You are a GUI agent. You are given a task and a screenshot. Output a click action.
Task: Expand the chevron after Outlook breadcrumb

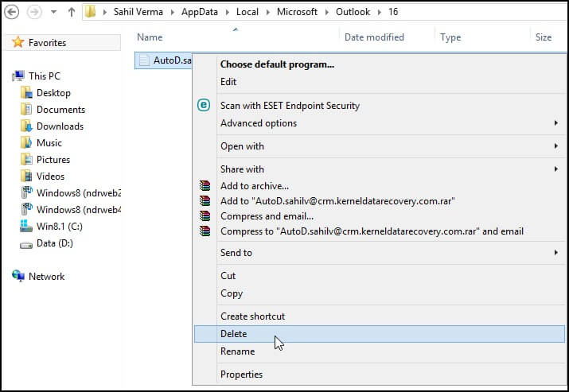380,13
